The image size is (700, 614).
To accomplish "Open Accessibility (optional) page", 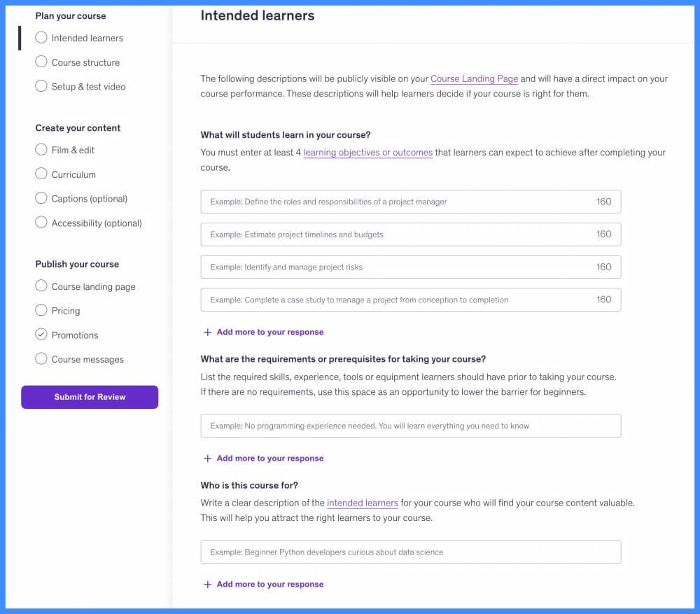I will [x=96, y=223].
